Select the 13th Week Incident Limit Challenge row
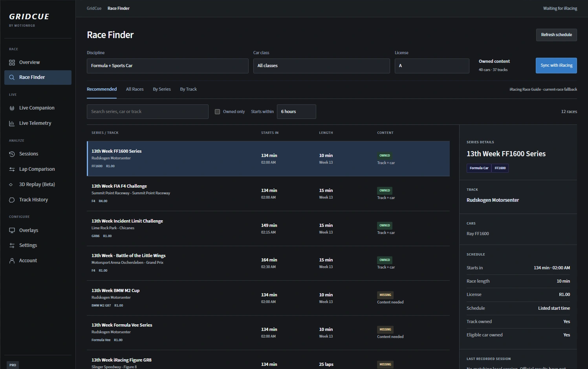 click(x=268, y=228)
